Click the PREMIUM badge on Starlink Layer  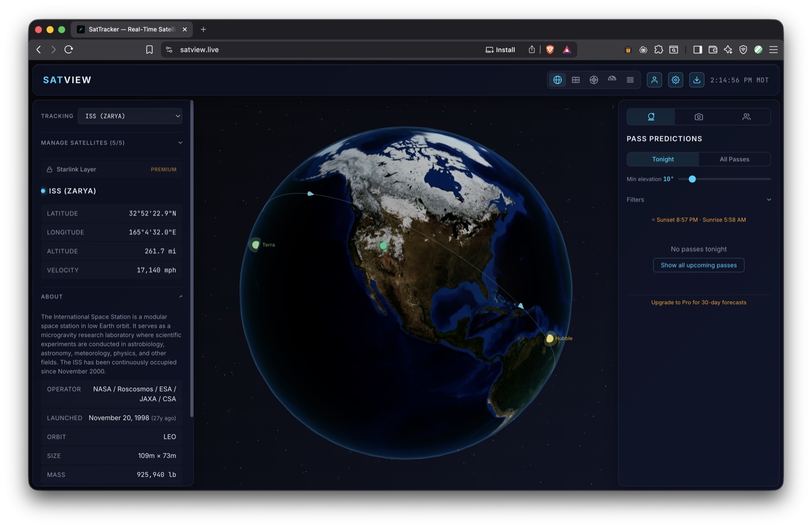tap(163, 170)
